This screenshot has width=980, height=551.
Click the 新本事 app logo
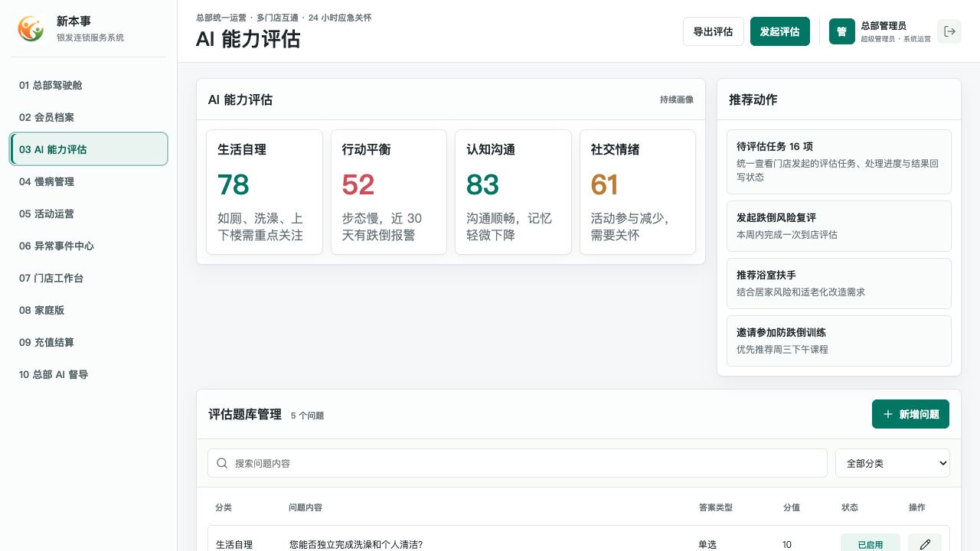click(x=31, y=29)
